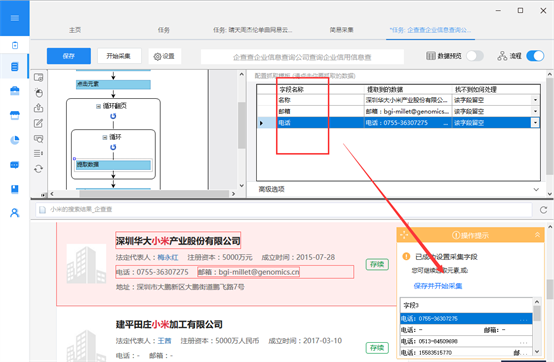
Task: Select the edit pencil tool icon
Action: [39, 123]
